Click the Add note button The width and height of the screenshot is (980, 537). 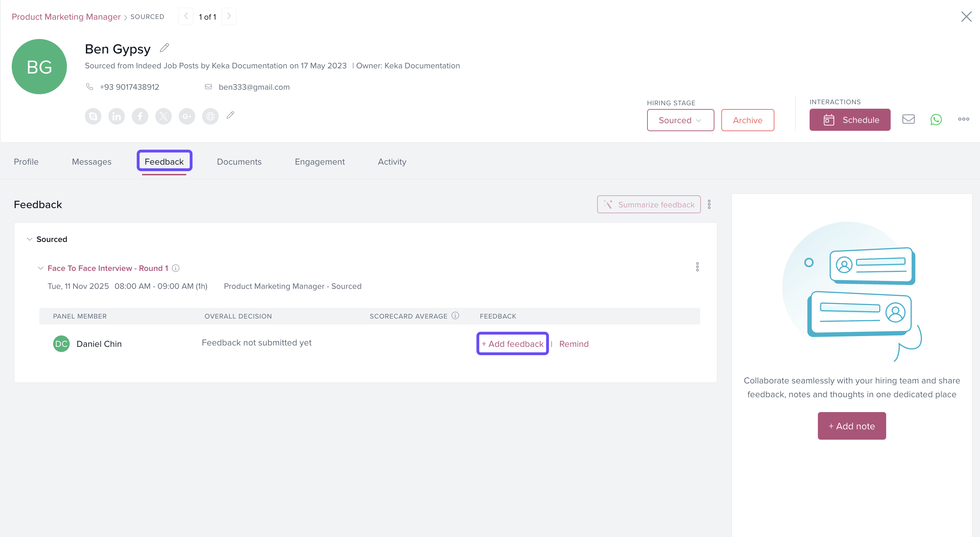coord(851,426)
